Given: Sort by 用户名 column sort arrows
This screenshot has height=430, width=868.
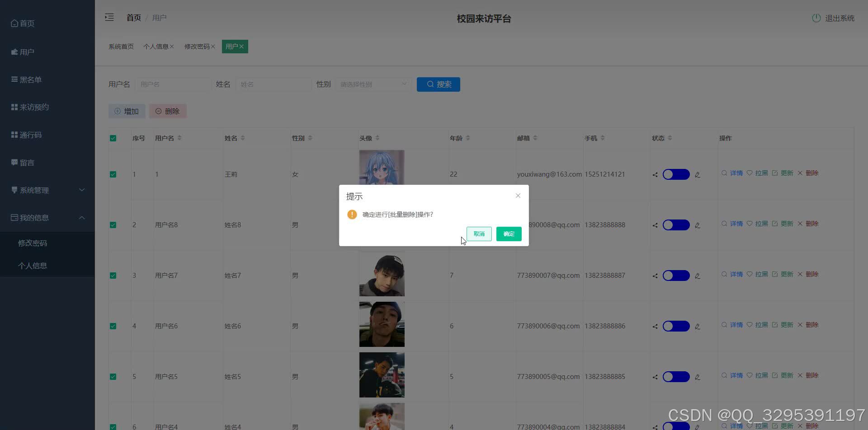Looking at the screenshot, I should point(179,138).
